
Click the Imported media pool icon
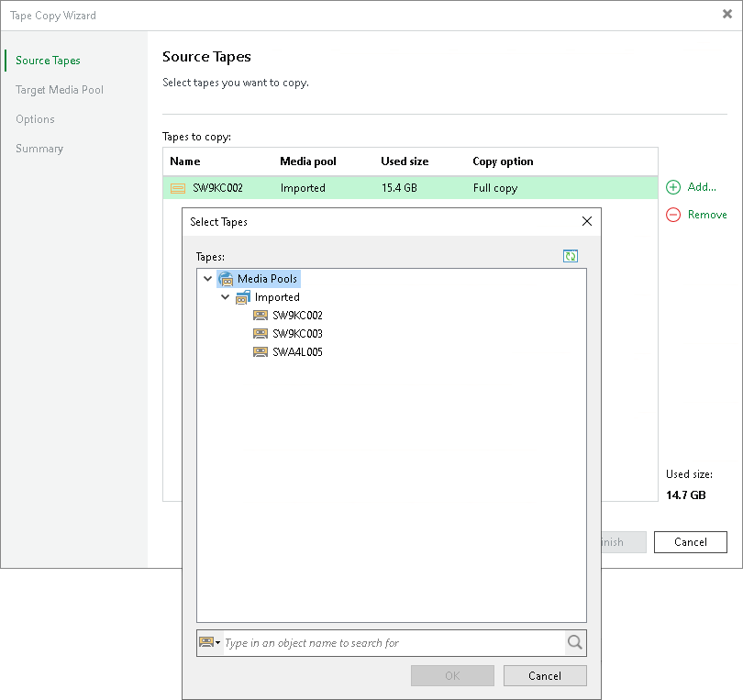[243, 297]
